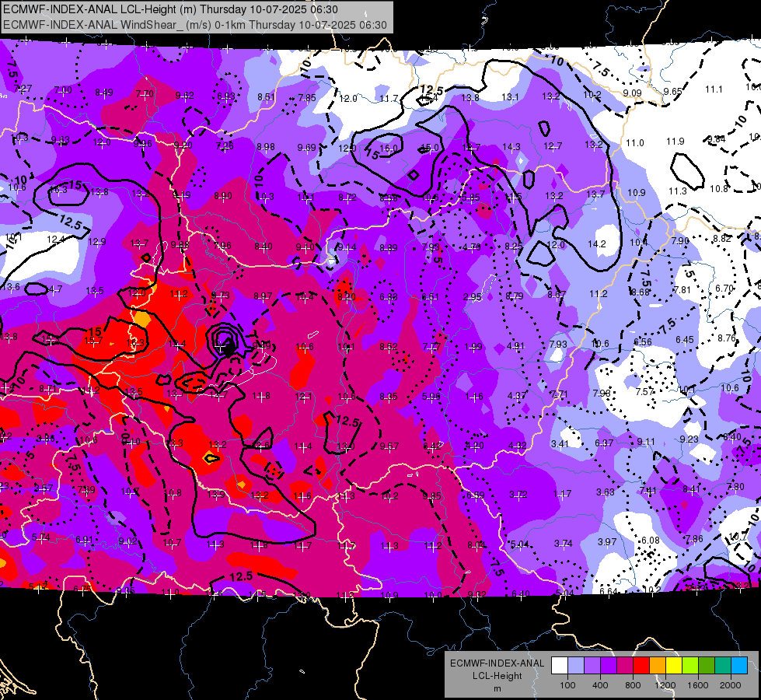
Task: Click the wind shear value 1.99
Action: (x=473, y=346)
